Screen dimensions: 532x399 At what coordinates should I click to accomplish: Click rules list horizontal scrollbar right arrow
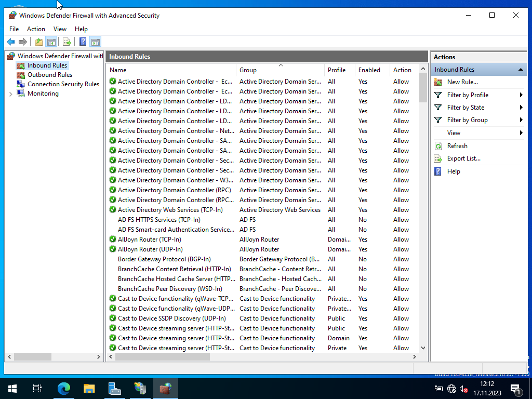tap(414, 356)
